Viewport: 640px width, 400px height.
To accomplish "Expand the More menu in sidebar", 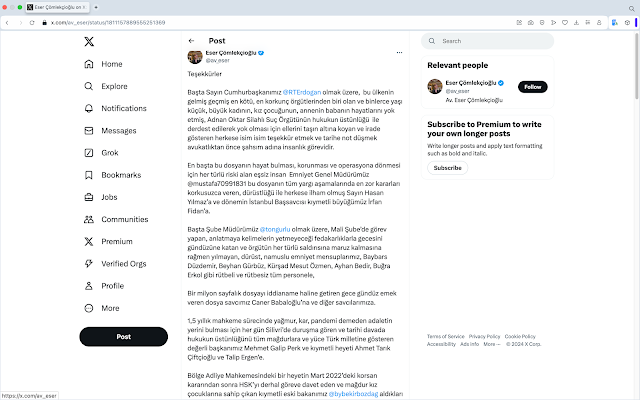I will point(102,308).
